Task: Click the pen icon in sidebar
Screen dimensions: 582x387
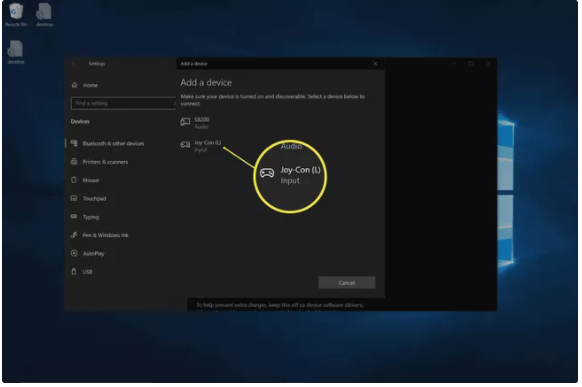Action: pyautogui.click(x=74, y=235)
